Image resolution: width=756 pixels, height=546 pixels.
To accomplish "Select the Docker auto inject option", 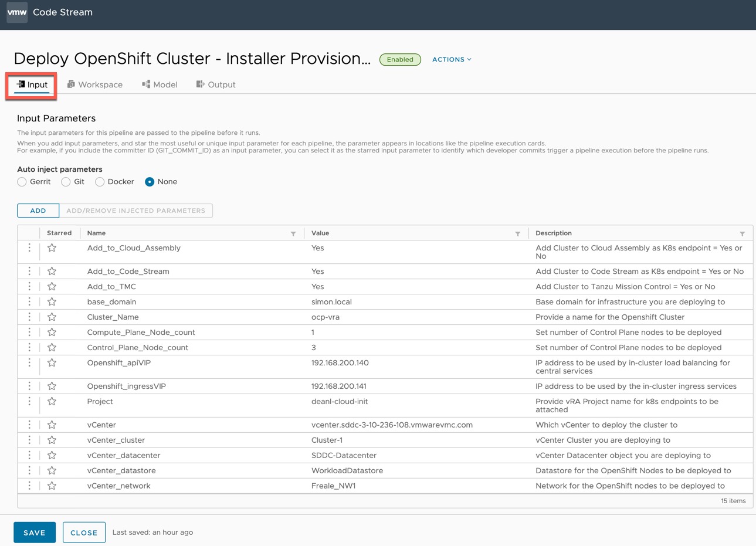I will (x=100, y=182).
